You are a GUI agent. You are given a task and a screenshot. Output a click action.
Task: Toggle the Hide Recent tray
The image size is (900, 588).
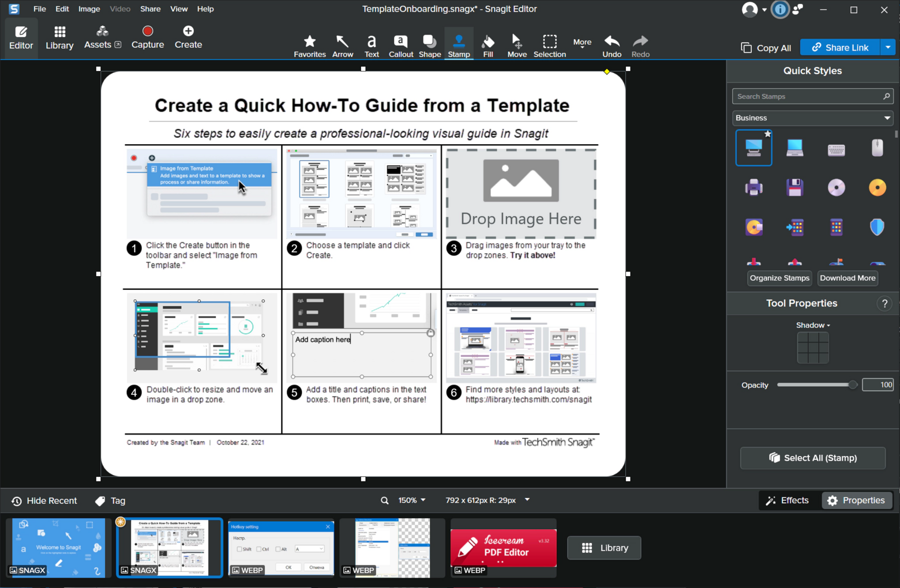[x=44, y=501]
